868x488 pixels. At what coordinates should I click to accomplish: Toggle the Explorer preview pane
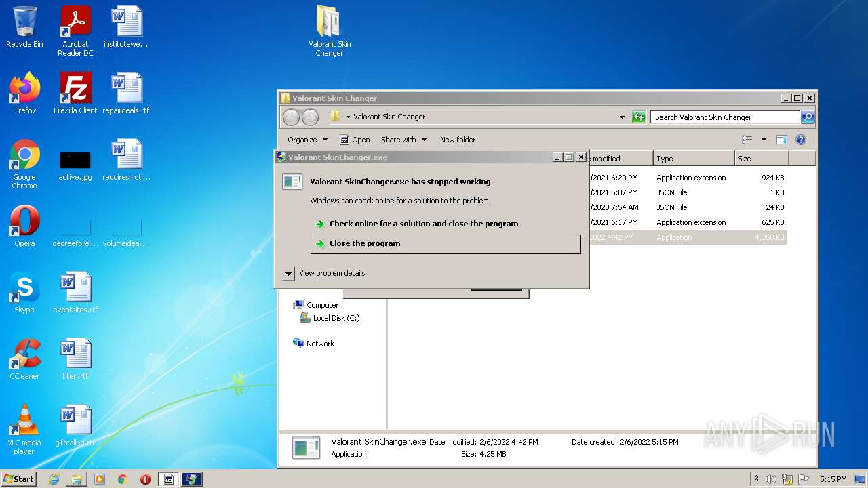[781, 140]
